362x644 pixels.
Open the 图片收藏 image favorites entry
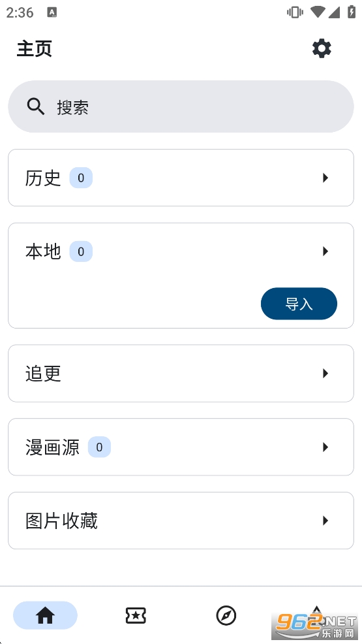point(181,521)
